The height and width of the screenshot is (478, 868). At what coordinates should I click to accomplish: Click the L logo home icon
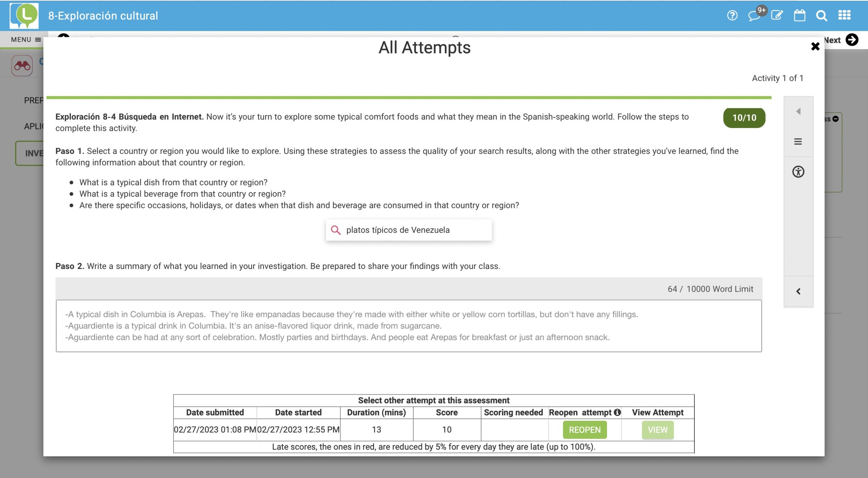click(24, 16)
